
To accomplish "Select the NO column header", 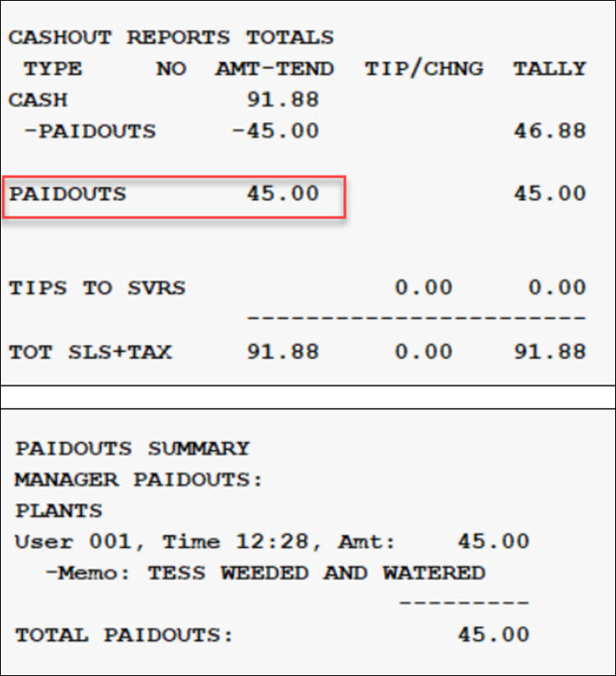I will [171, 69].
